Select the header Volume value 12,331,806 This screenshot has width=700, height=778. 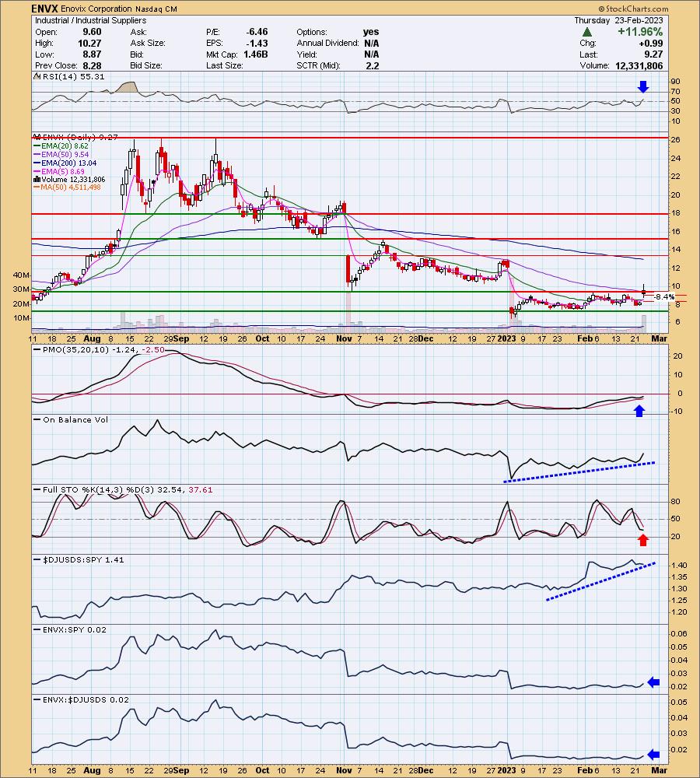coord(639,65)
